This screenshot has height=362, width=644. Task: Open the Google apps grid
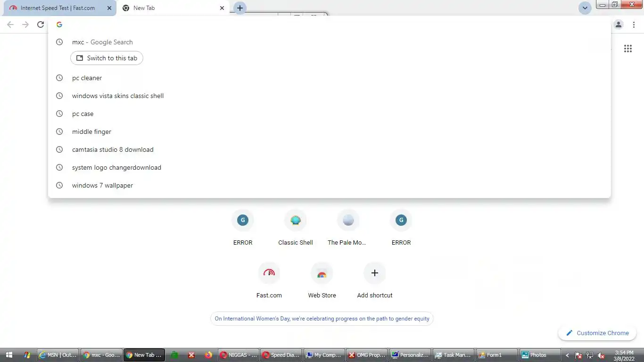tap(628, 49)
